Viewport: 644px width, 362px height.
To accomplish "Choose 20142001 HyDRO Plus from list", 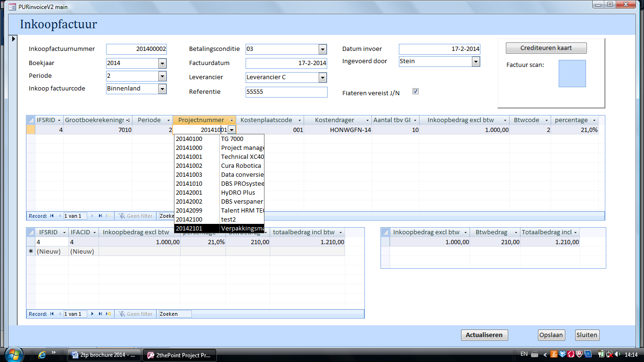I will click(219, 193).
